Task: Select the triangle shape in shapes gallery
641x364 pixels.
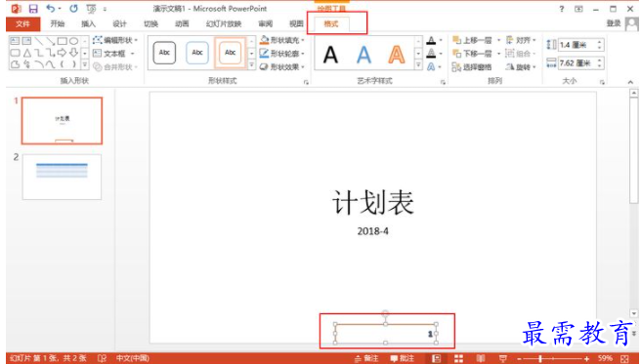Action: point(26,53)
